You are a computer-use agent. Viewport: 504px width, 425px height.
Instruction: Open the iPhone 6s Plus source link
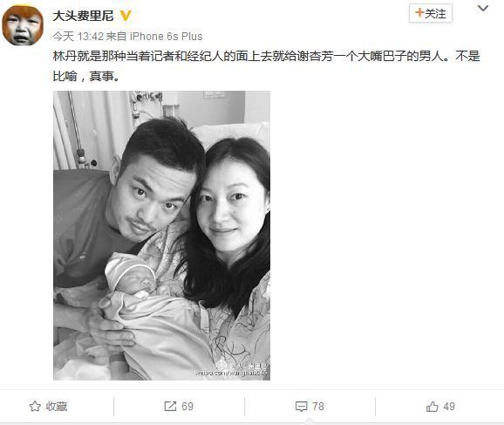pos(167,37)
